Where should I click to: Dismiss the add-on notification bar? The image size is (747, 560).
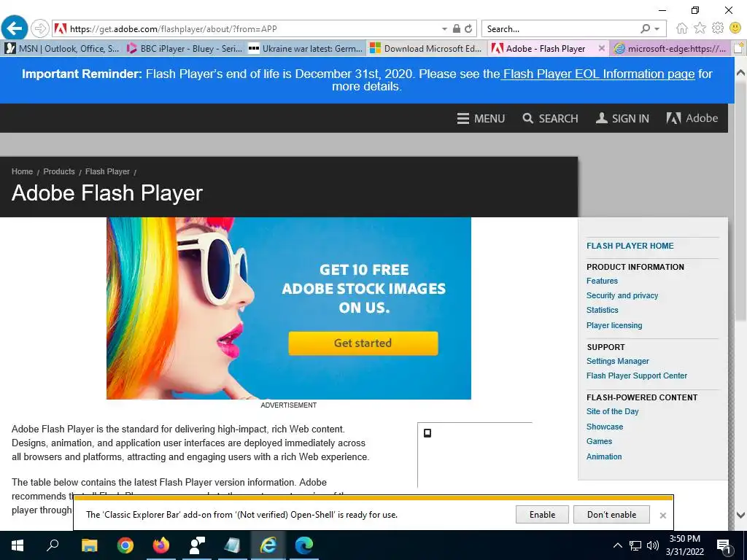coord(662,516)
